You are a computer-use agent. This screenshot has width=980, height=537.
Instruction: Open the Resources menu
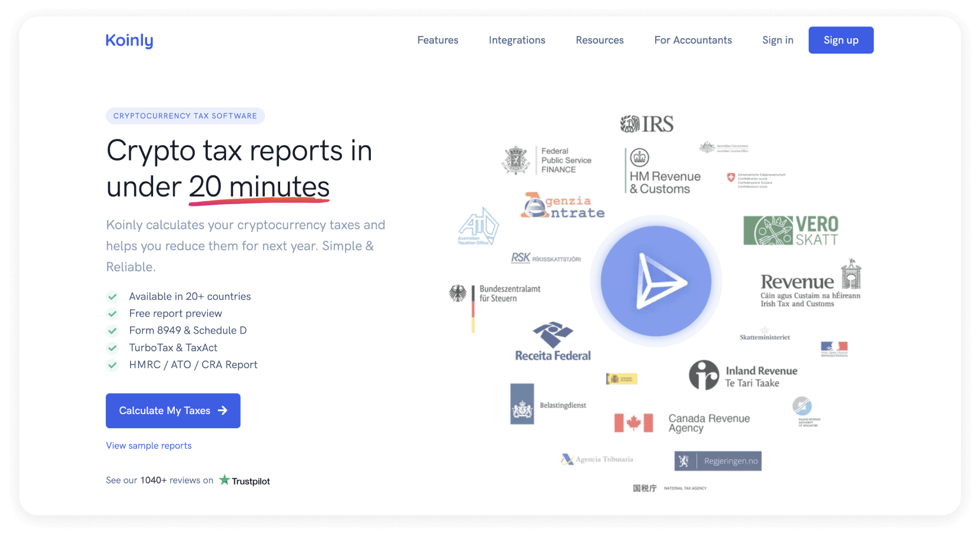point(599,40)
